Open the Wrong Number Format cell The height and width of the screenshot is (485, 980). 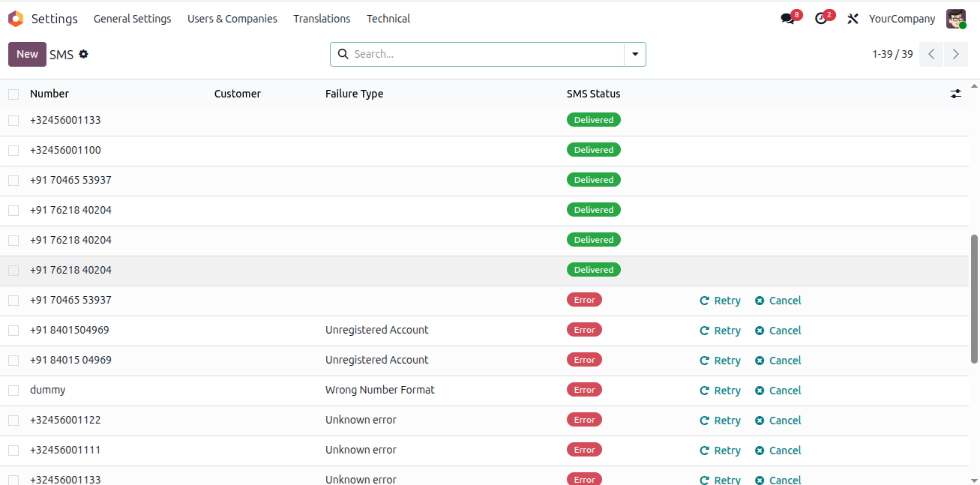pos(380,390)
